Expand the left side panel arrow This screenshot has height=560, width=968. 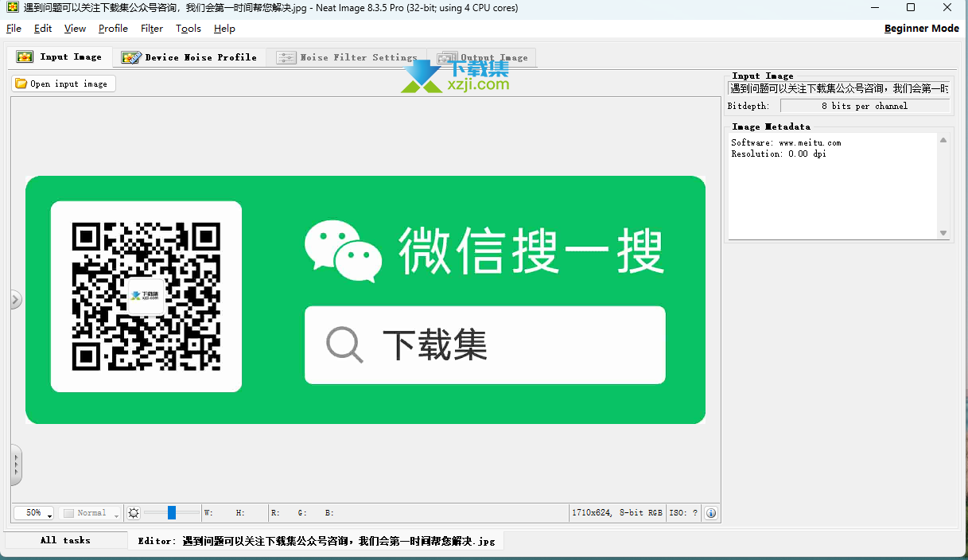coord(15,300)
